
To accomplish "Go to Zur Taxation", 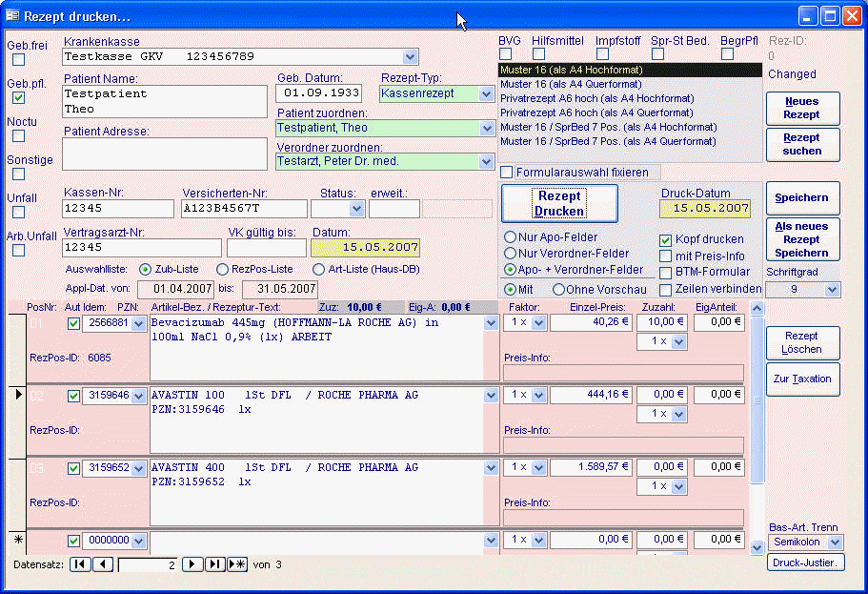I will point(802,379).
